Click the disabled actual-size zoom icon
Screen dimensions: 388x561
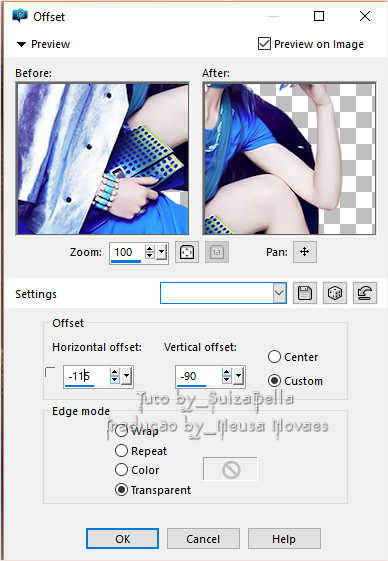(x=217, y=252)
